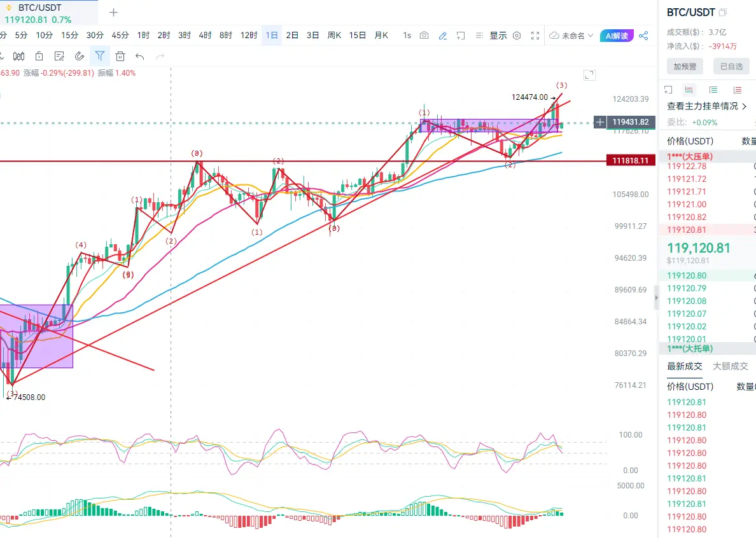
Task: Click the magnet attach icon
Action: pyautogui.click(x=80, y=57)
